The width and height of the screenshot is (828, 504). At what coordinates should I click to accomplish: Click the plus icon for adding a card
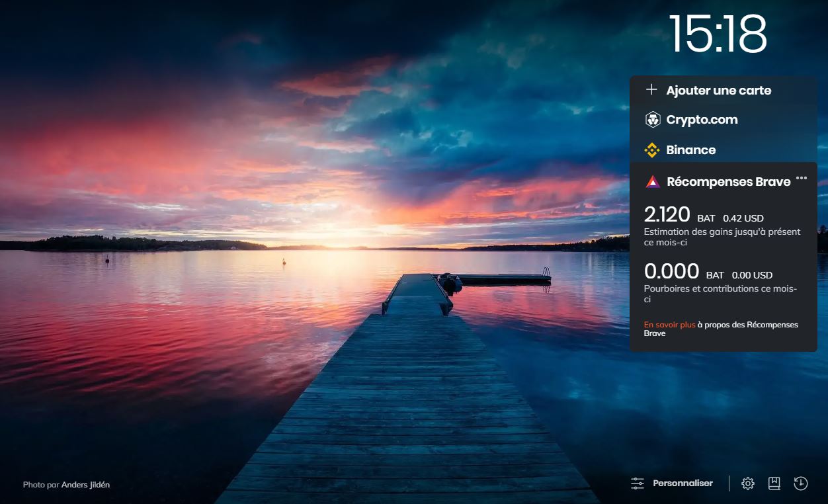click(651, 90)
